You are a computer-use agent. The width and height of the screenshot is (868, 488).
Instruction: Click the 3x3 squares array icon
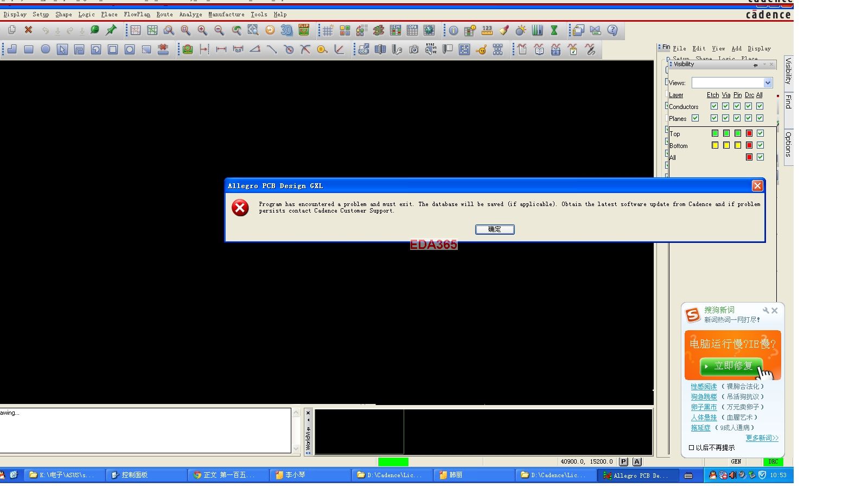(497, 49)
